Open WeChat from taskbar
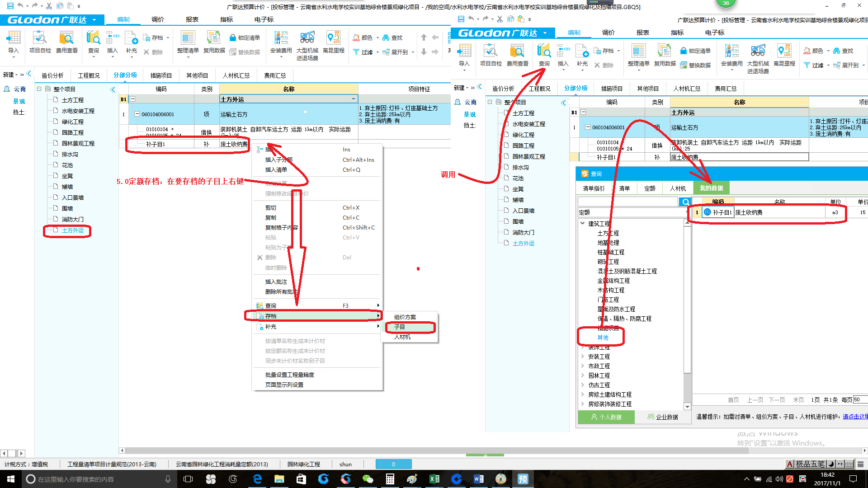868x488 pixels. 368,479
